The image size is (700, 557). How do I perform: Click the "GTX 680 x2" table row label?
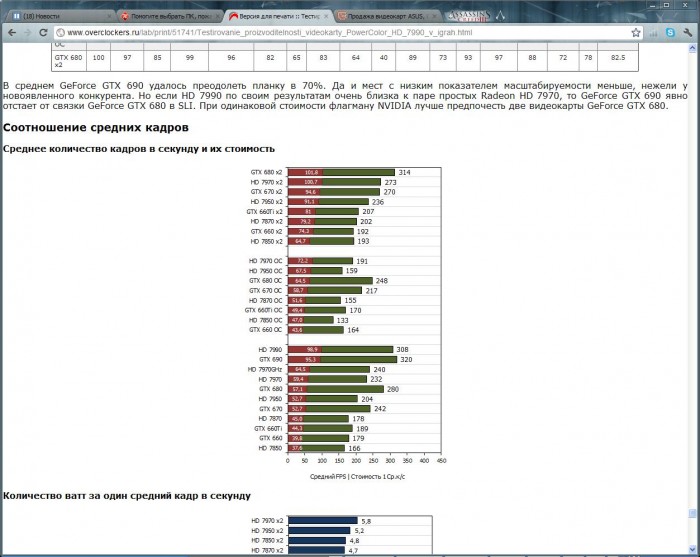coord(68,61)
